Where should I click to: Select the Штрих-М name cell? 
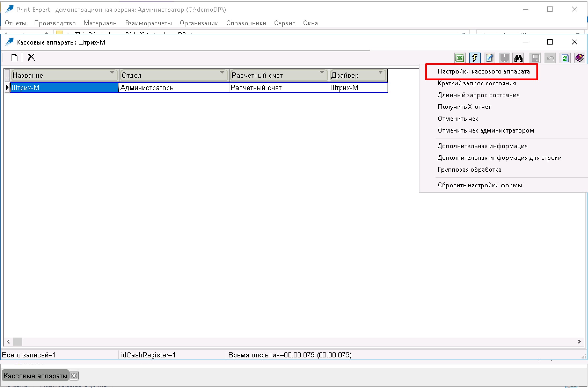click(x=64, y=88)
